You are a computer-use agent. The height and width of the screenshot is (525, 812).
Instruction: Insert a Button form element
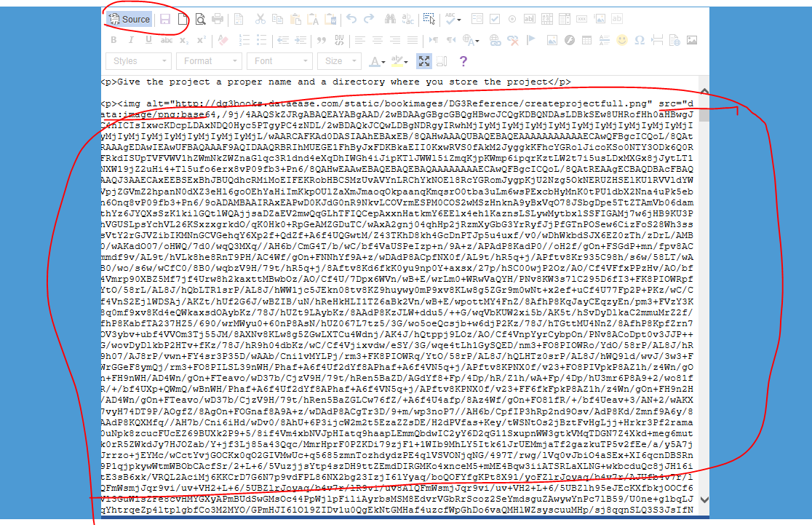pos(582,19)
